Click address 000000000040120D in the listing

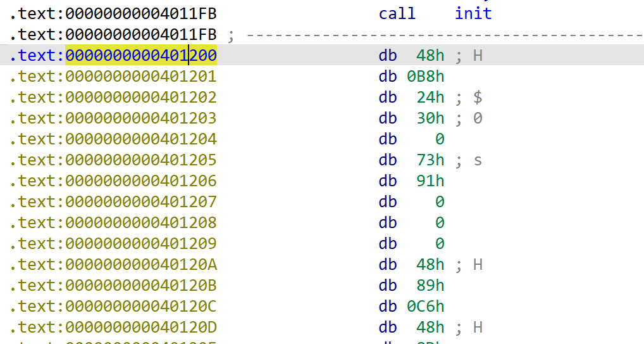coord(141,328)
